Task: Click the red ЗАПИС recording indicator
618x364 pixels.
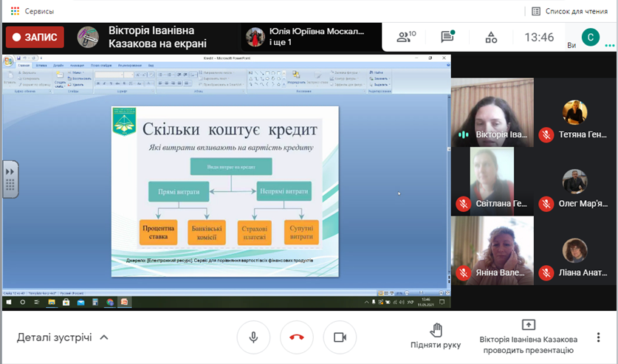Action: click(x=35, y=36)
